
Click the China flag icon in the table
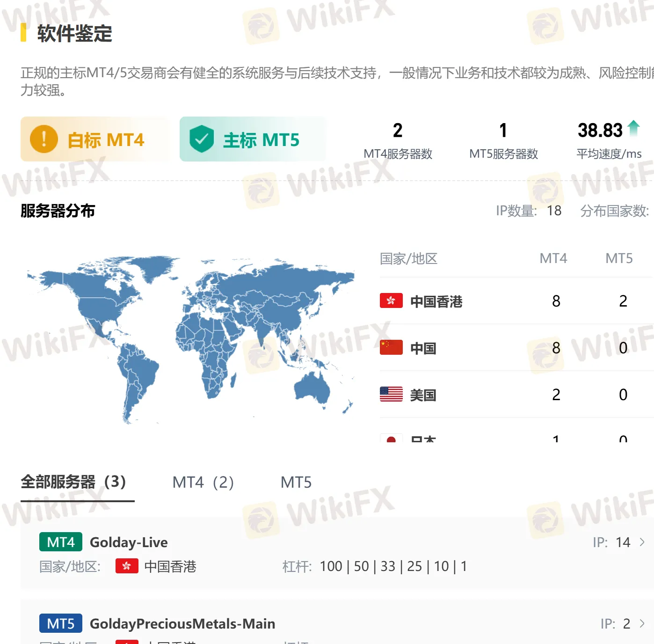[391, 347]
